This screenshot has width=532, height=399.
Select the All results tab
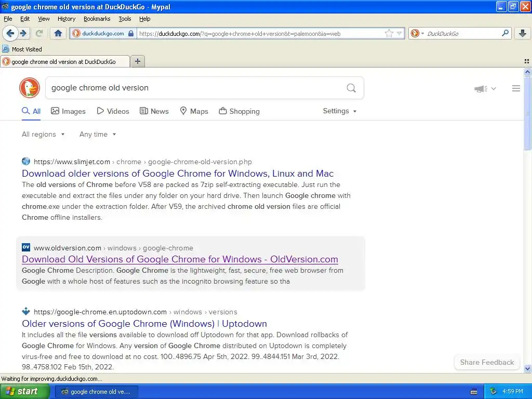click(31, 111)
